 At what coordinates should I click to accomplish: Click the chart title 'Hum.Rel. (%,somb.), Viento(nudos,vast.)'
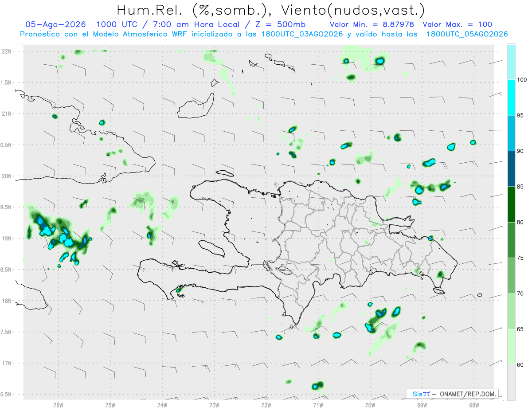click(x=270, y=10)
